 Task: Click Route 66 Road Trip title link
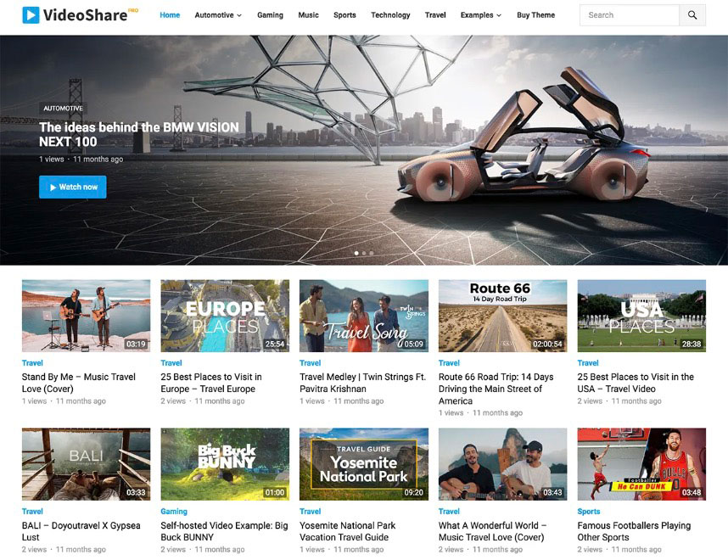click(496, 389)
